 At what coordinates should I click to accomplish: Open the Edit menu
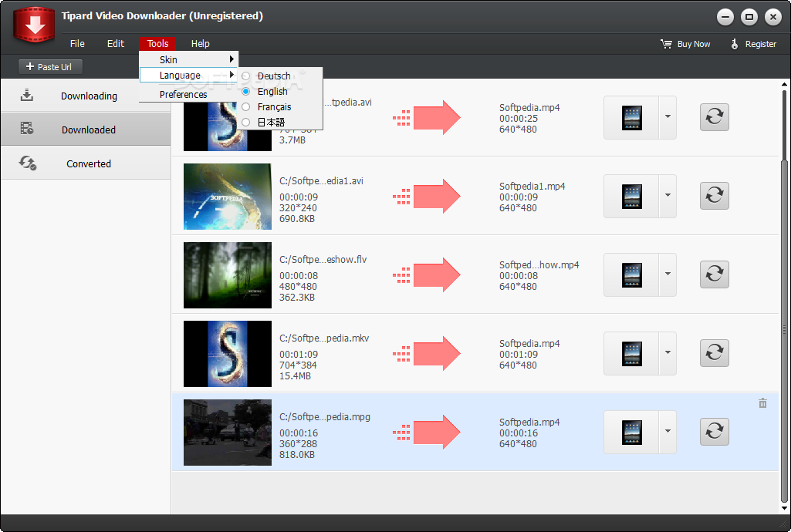116,44
